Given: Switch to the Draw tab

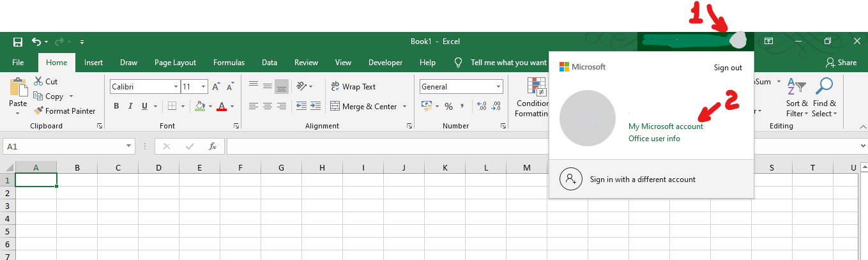Looking at the screenshot, I should click(x=129, y=63).
